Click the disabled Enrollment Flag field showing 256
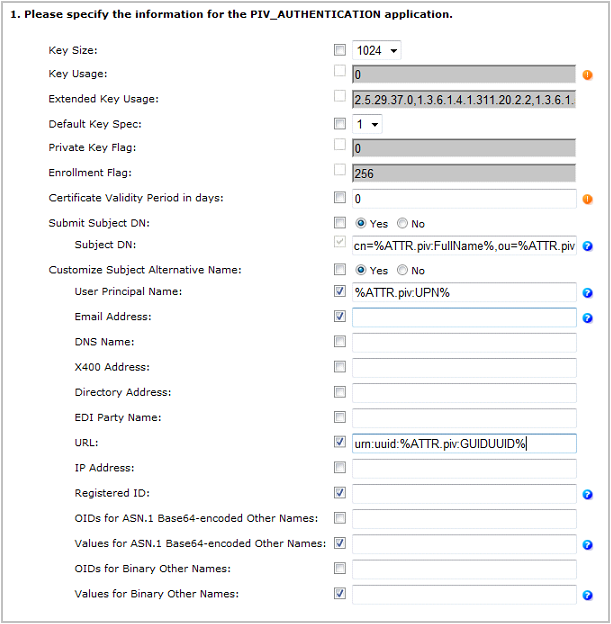The image size is (611, 624). [x=464, y=173]
